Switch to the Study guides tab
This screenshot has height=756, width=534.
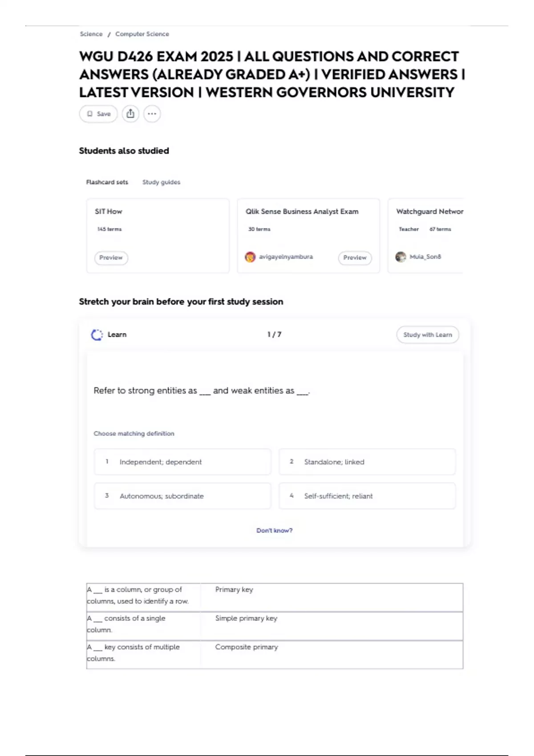point(161,182)
